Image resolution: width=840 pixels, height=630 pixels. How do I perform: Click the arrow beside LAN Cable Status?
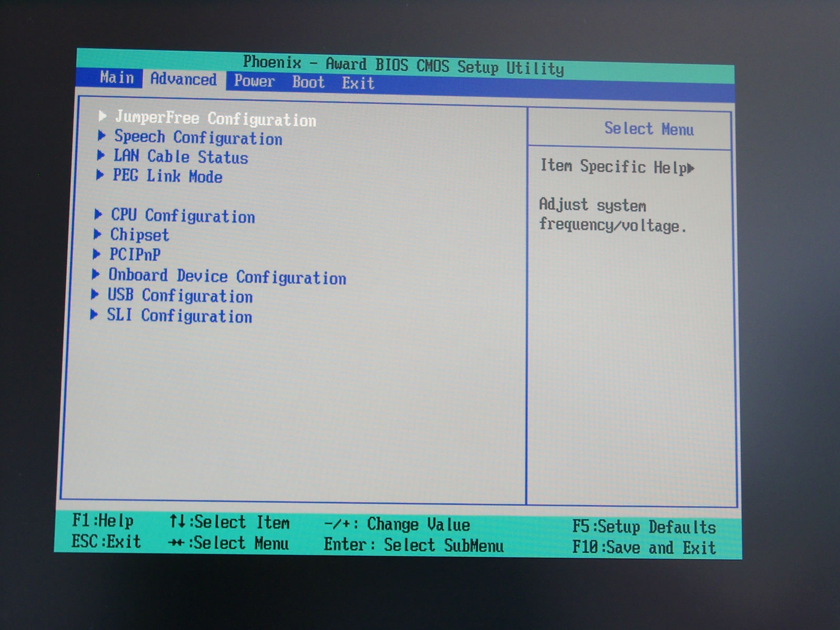pyautogui.click(x=101, y=155)
